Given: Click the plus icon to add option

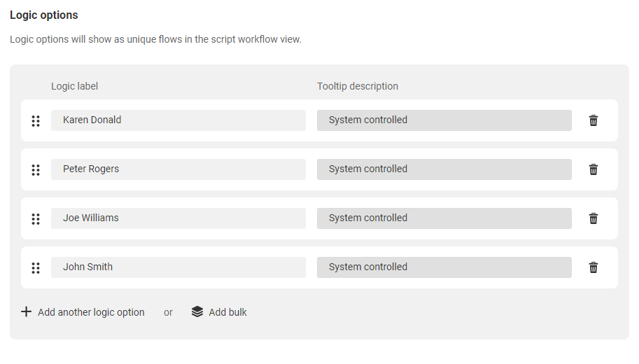Looking at the screenshot, I should tap(26, 311).
